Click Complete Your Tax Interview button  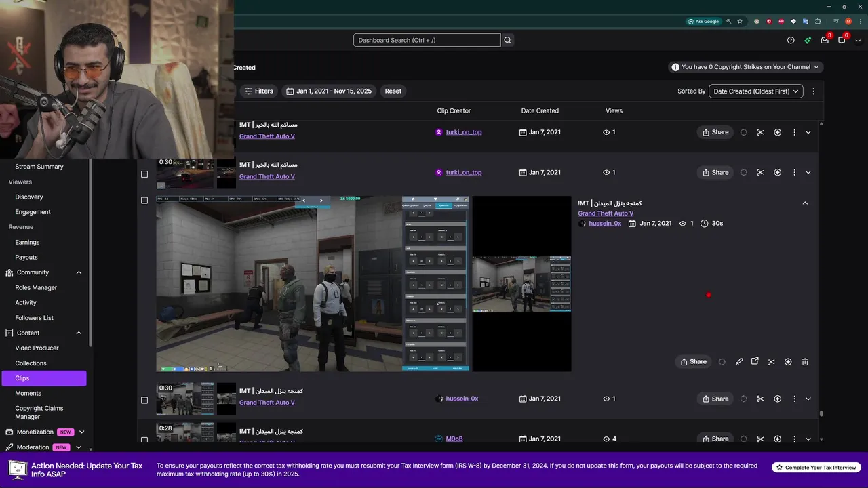pyautogui.click(x=816, y=468)
